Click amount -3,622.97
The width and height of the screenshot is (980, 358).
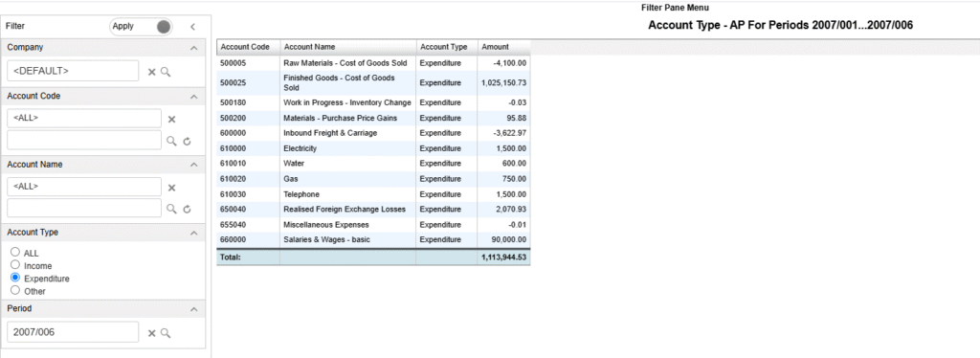click(509, 133)
